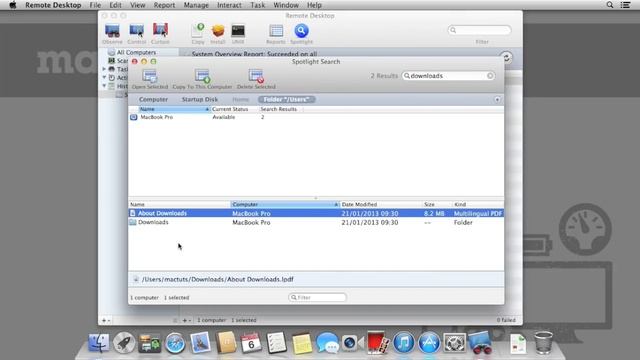Select MacBook Pro computer row

[x=316, y=117]
